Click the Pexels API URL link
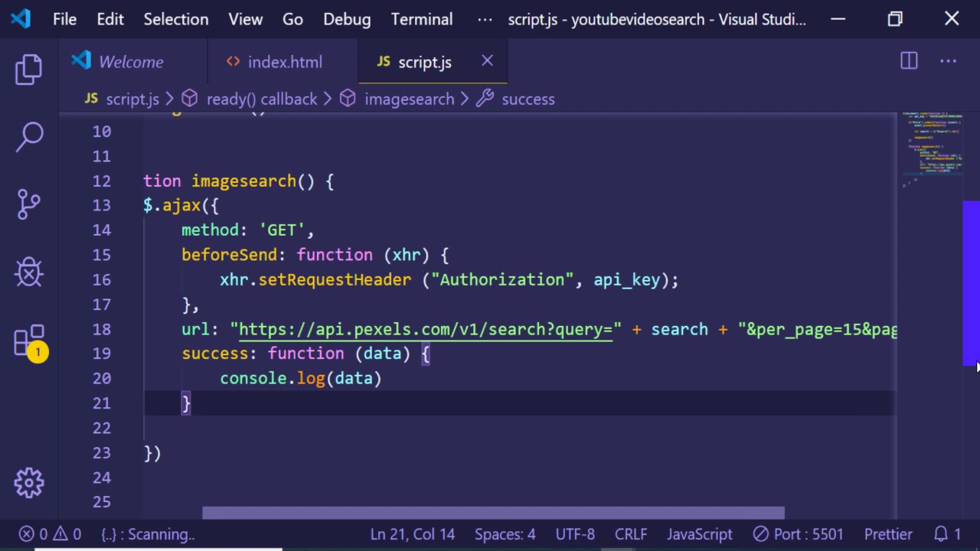This screenshot has height=551, width=980. (x=425, y=329)
